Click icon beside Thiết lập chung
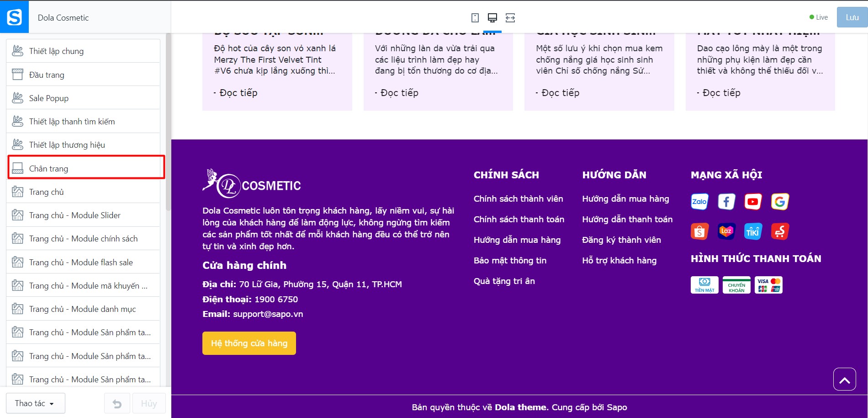The image size is (868, 418). 17,51
